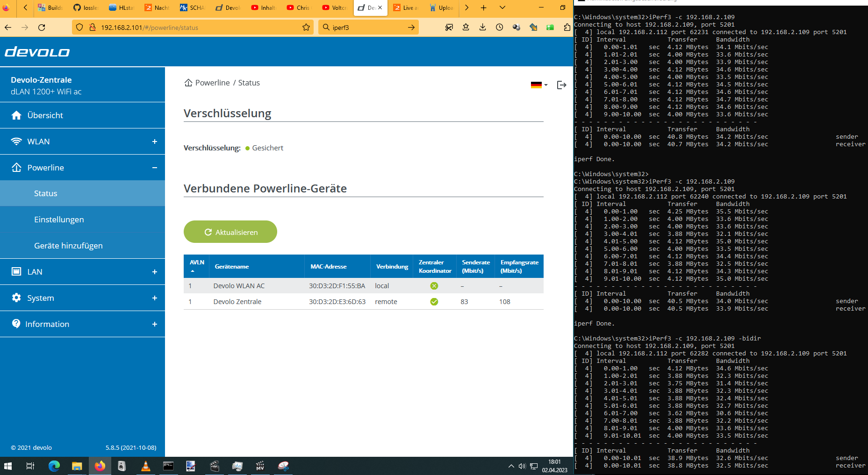Screen dimensions: 868x475
Task: Click the coordinator X icon for Devolo WLAN AC
Action: 434,286
